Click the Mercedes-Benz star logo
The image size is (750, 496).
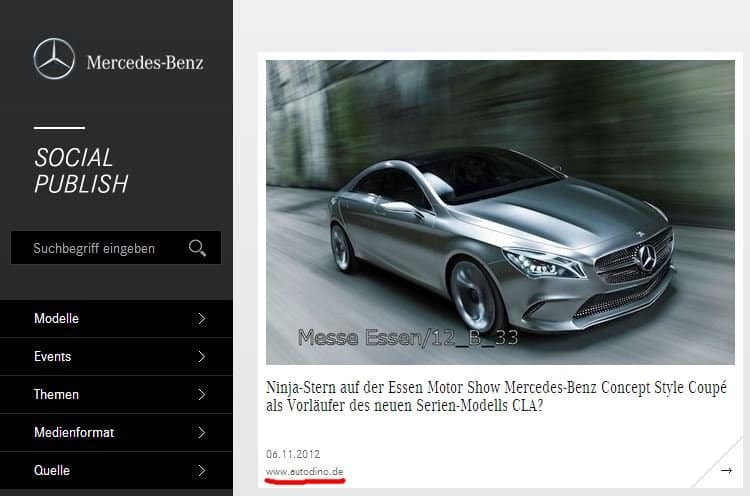tap(54, 59)
